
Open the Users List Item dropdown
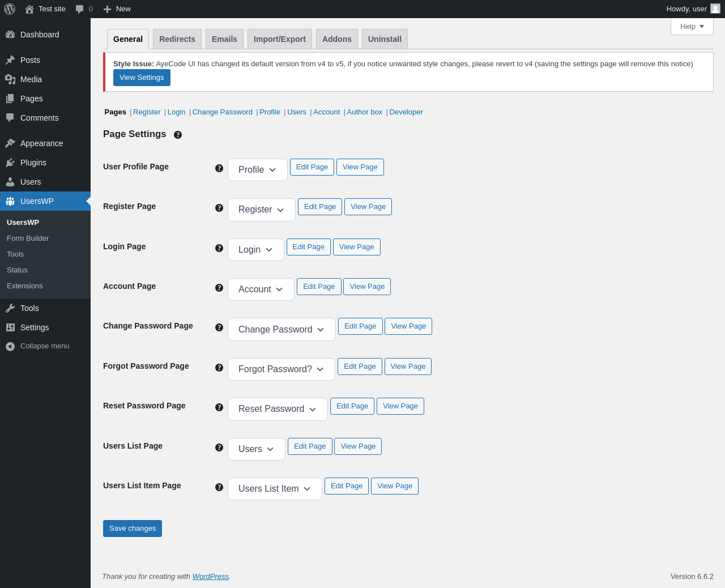pyautogui.click(x=275, y=489)
